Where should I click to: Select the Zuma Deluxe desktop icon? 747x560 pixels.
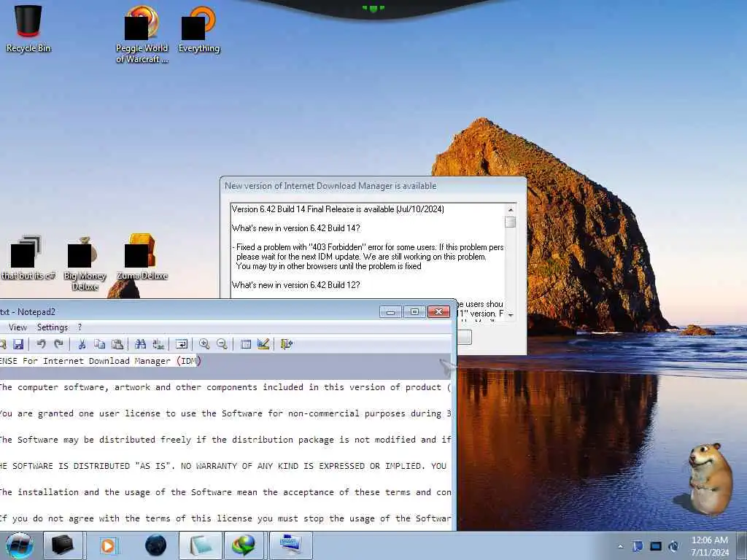click(142, 257)
